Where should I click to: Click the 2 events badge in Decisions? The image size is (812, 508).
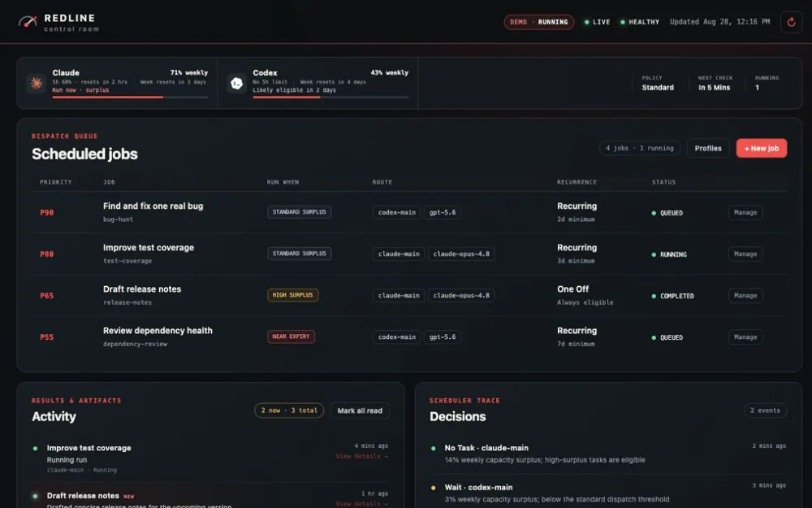click(x=765, y=410)
